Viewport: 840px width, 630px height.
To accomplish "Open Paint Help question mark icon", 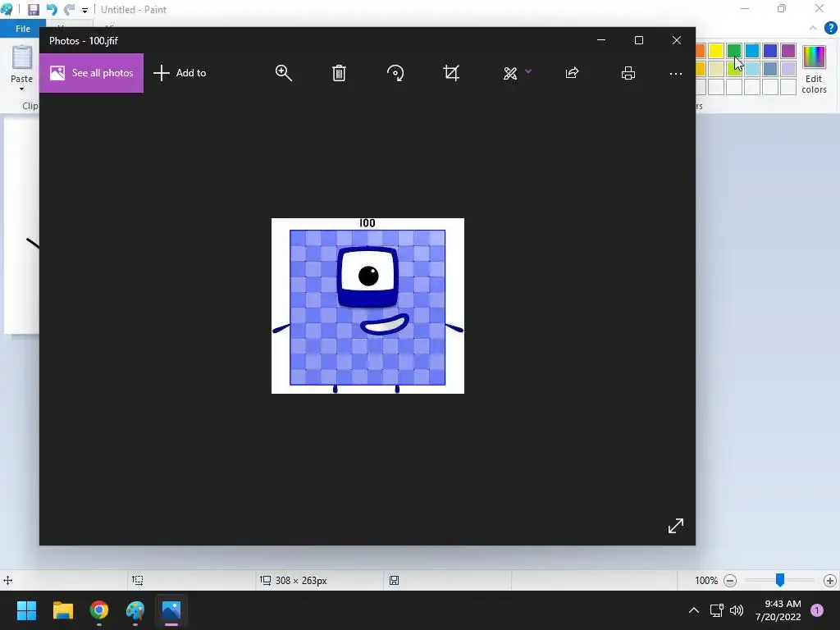I will tap(831, 28).
